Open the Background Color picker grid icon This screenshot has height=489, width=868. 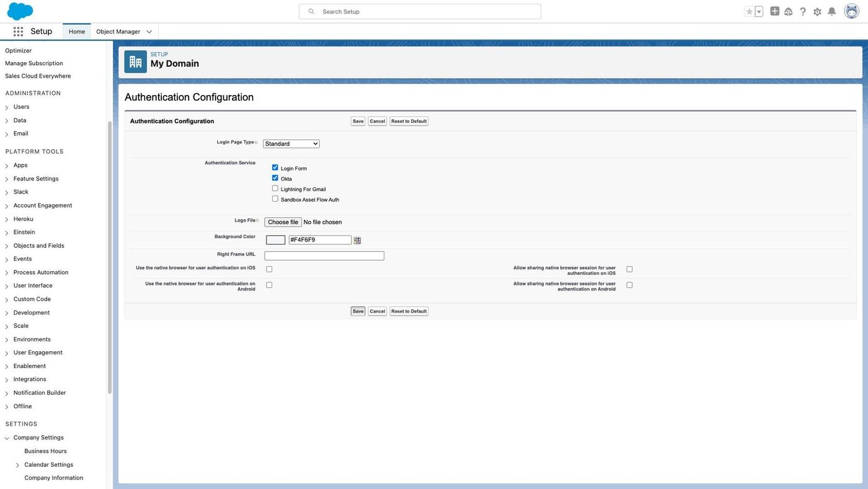point(358,240)
